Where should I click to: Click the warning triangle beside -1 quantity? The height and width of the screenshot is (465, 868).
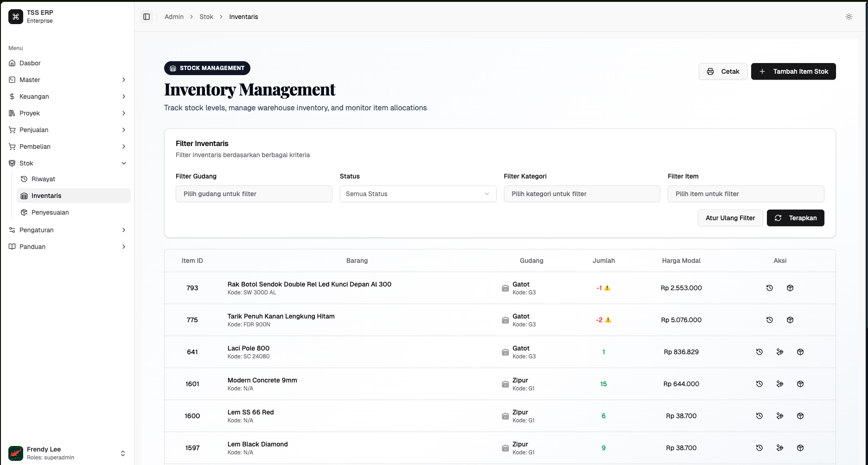[x=607, y=287]
